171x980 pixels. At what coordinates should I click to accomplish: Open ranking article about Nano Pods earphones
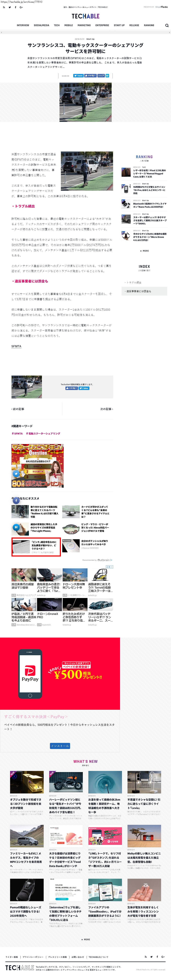(x=144, y=204)
